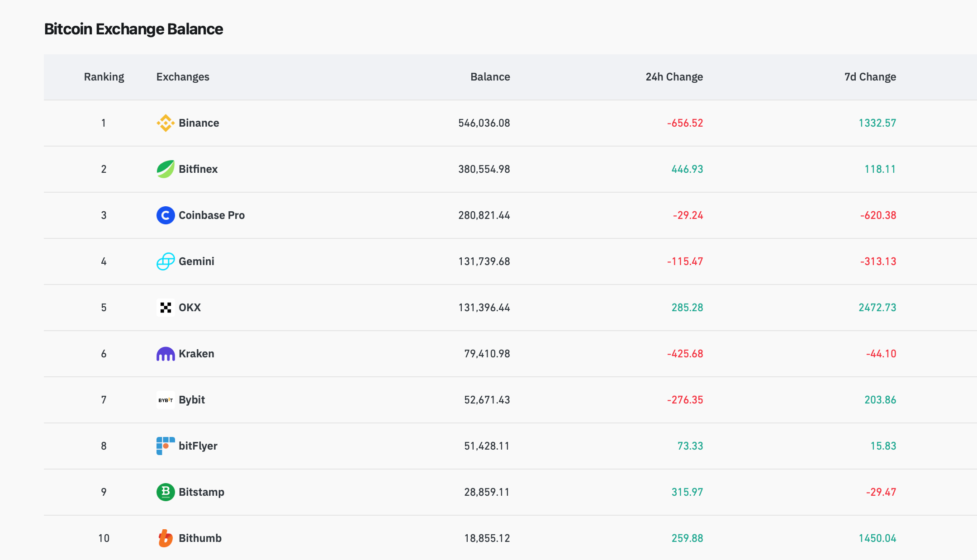Click the Bithumb orange icon
Screen dimensions: 977x560
[x=166, y=538]
